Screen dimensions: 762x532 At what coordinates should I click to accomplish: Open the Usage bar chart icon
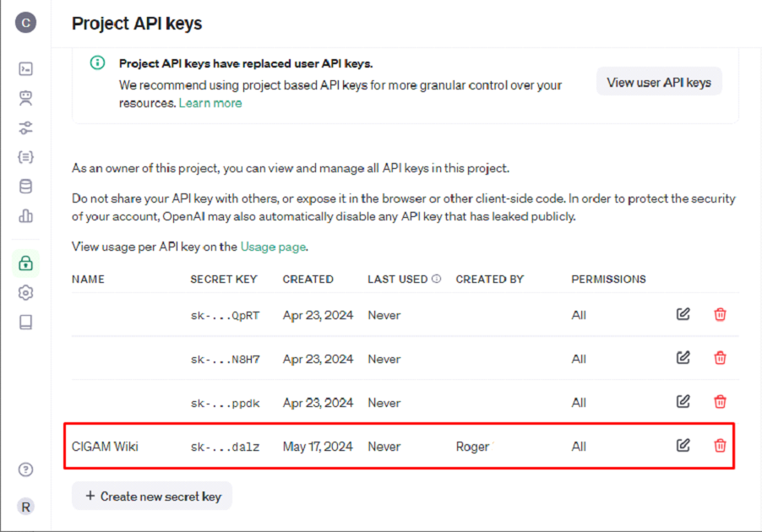click(25, 216)
